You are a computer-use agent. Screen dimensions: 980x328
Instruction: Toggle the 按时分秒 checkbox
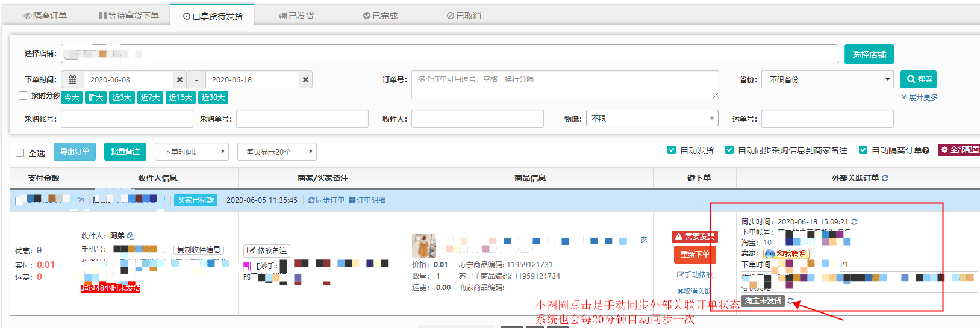[x=23, y=96]
